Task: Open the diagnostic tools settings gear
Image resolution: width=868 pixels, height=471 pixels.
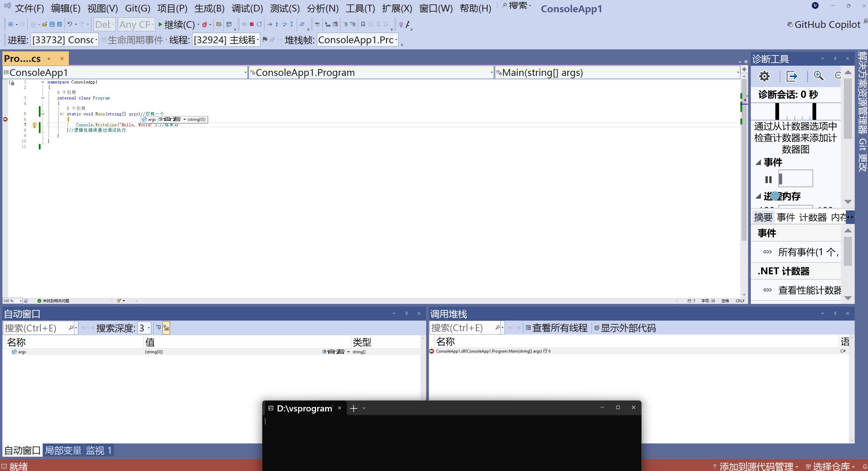Action: 764,76
